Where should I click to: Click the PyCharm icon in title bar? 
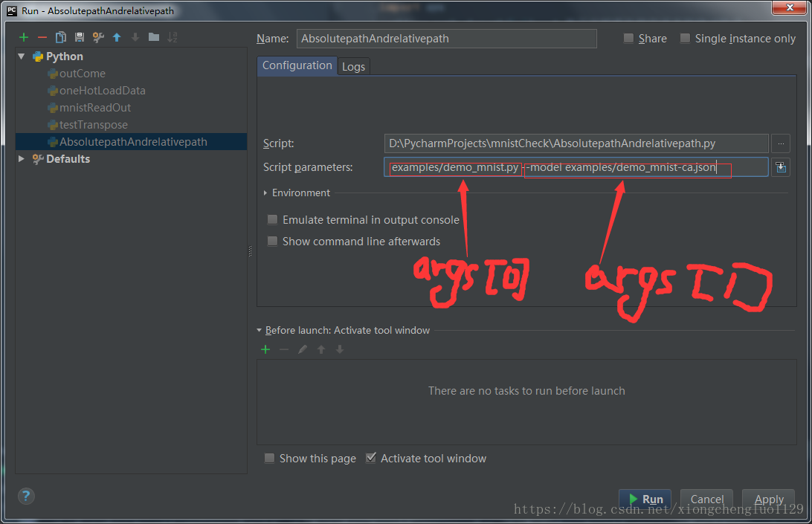coord(11,10)
